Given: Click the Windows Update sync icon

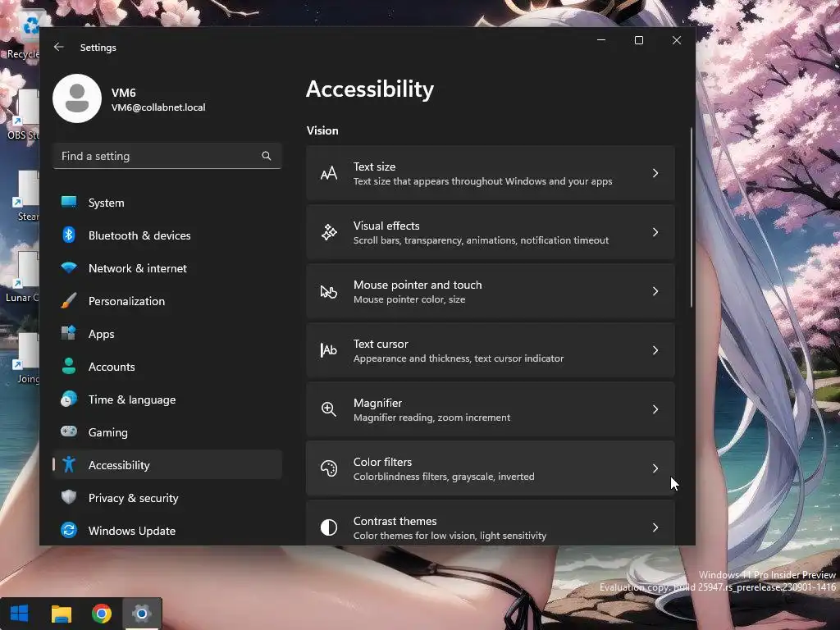Looking at the screenshot, I should [69, 530].
